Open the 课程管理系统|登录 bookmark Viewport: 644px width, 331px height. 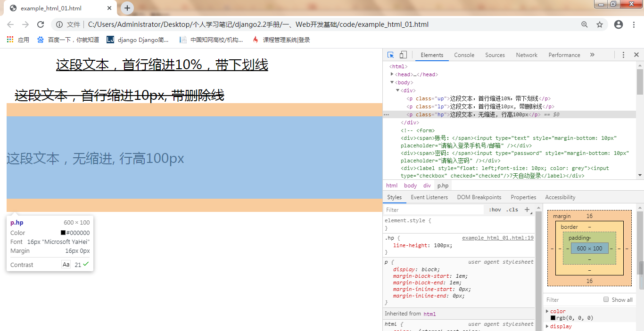click(x=281, y=40)
